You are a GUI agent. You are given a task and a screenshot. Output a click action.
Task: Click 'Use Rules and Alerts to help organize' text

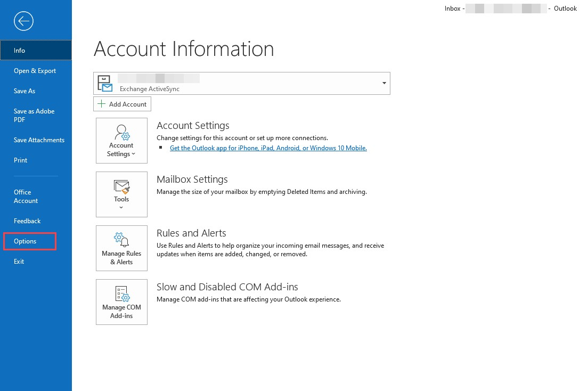(271, 250)
